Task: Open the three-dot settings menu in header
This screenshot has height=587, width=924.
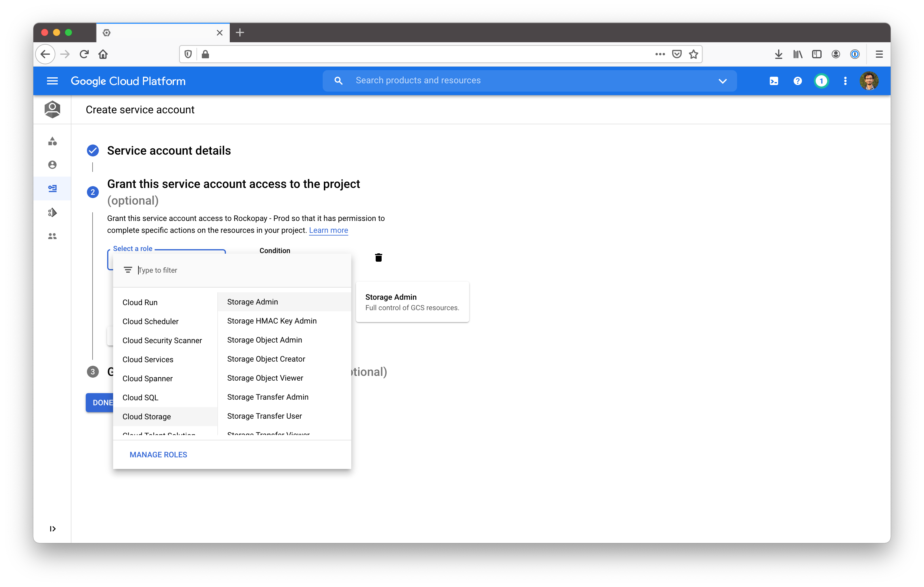Action: 845,81
